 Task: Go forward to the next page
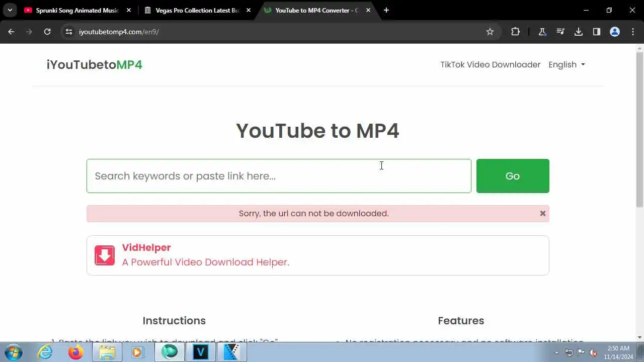29,32
